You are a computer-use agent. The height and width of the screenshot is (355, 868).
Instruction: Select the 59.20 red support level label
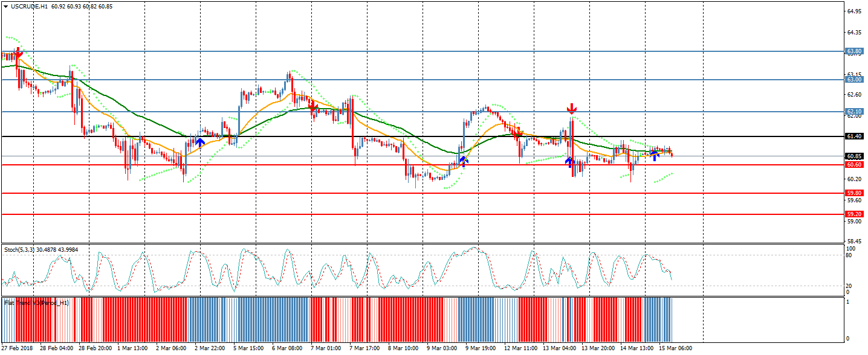(x=853, y=214)
